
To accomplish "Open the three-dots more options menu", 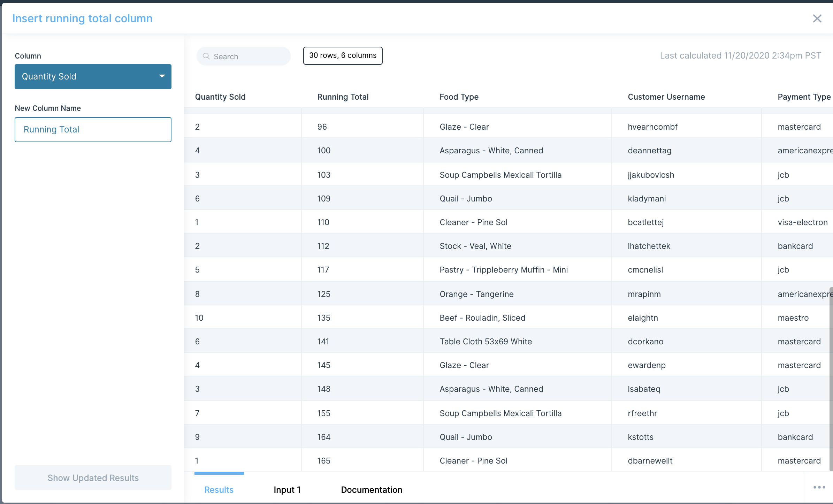I will pos(819,487).
